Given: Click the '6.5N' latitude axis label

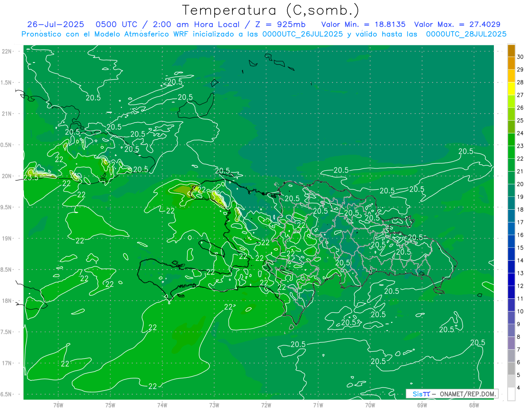Looking at the screenshot, I should click(6, 394).
